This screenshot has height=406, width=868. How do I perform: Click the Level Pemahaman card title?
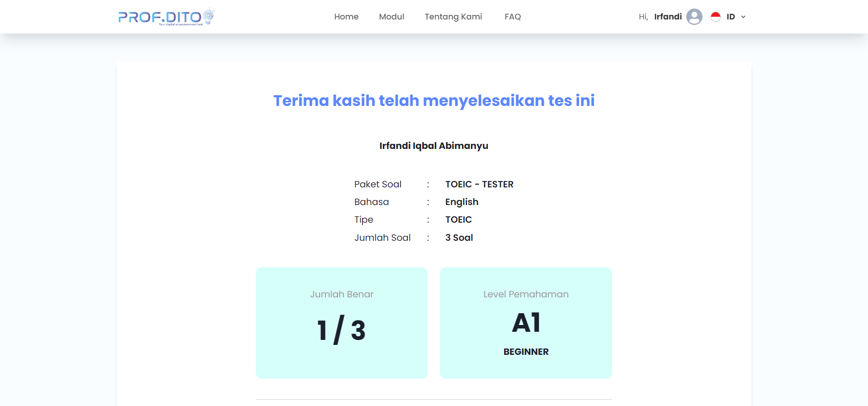[x=526, y=294]
